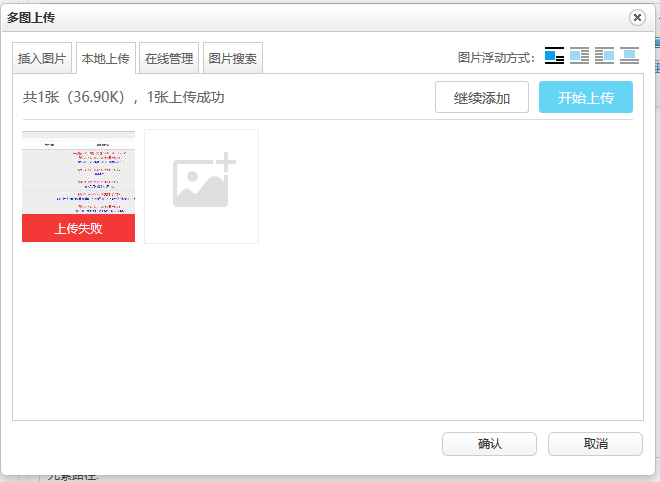Image resolution: width=660 pixels, height=482 pixels.
Task: Click the 多图上传 dialog title bar
Action: click(300, 18)
